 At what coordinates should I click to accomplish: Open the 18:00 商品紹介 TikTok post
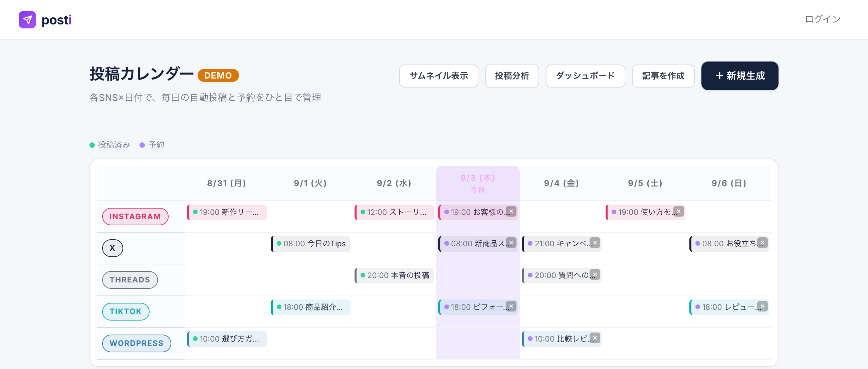[311, 307]
